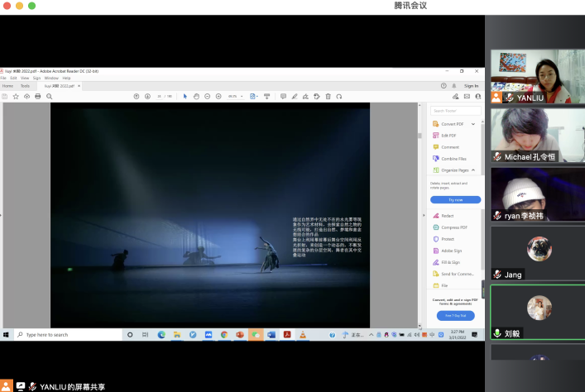Click Sign In in Acrobat
This screenshot has height=392, width=585.
pyautogui.click(x=471, y=86)
